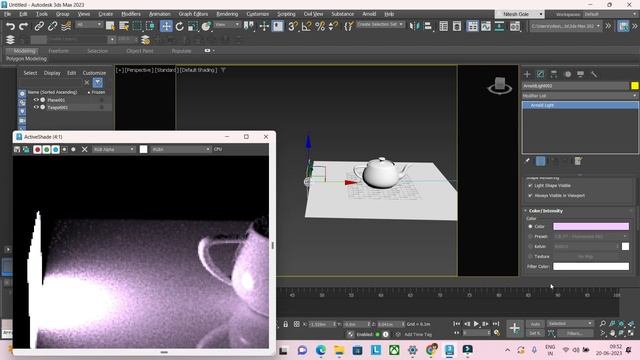Open the Modifiers menu

tap(131, 14)
